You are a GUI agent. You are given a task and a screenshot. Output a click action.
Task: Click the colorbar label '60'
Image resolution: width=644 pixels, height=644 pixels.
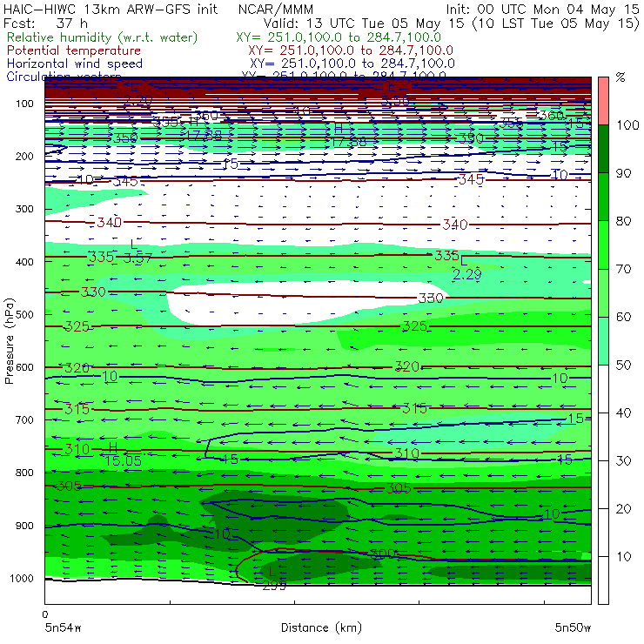click(x=623, y=317)
